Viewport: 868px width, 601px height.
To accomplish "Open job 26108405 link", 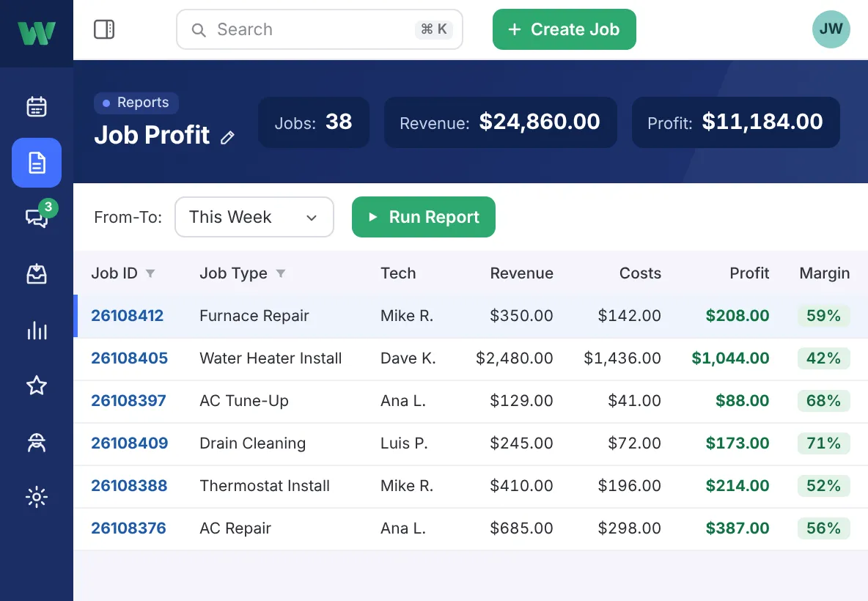I will tap(130, 358).
